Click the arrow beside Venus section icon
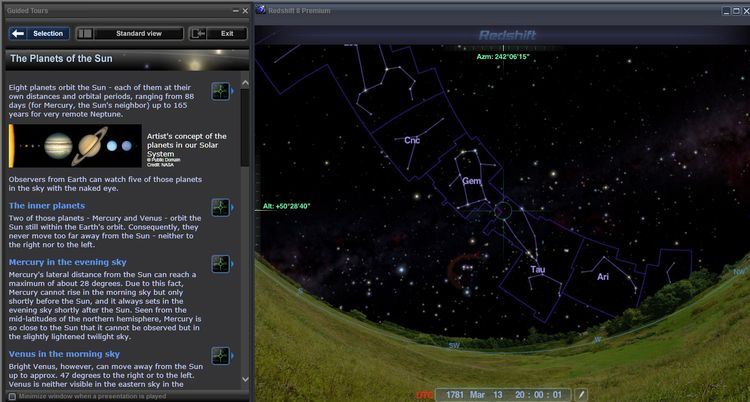 point(233,356)
